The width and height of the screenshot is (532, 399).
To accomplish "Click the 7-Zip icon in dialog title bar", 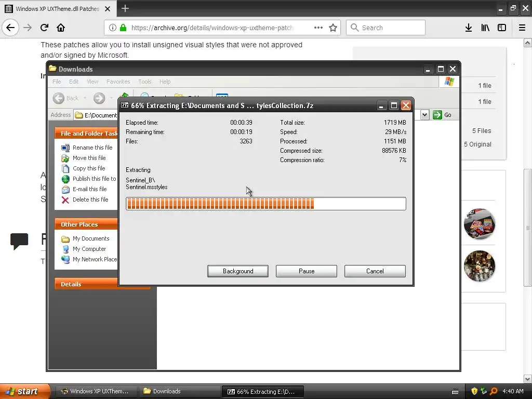I will click(x=125, y=105).
